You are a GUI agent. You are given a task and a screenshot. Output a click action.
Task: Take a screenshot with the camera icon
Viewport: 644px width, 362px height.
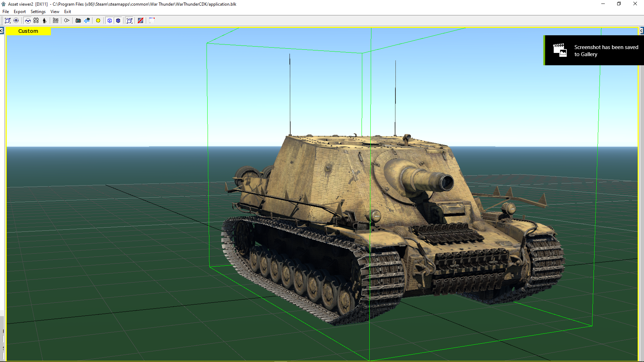(x=78, y=20)
